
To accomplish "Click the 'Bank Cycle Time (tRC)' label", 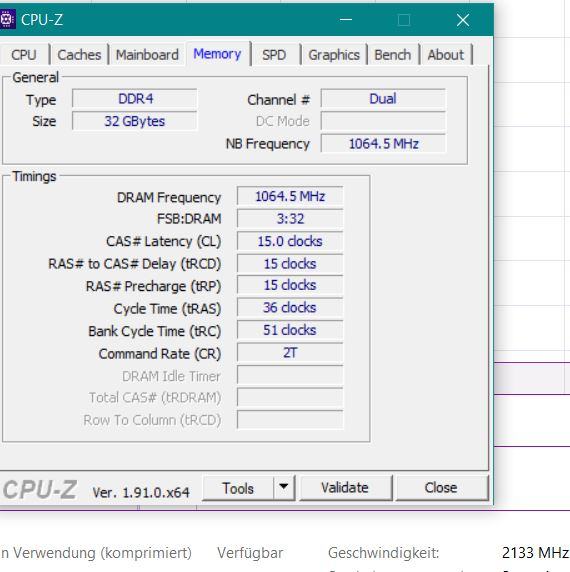I will pyautogui.click(x=155, y=332).
